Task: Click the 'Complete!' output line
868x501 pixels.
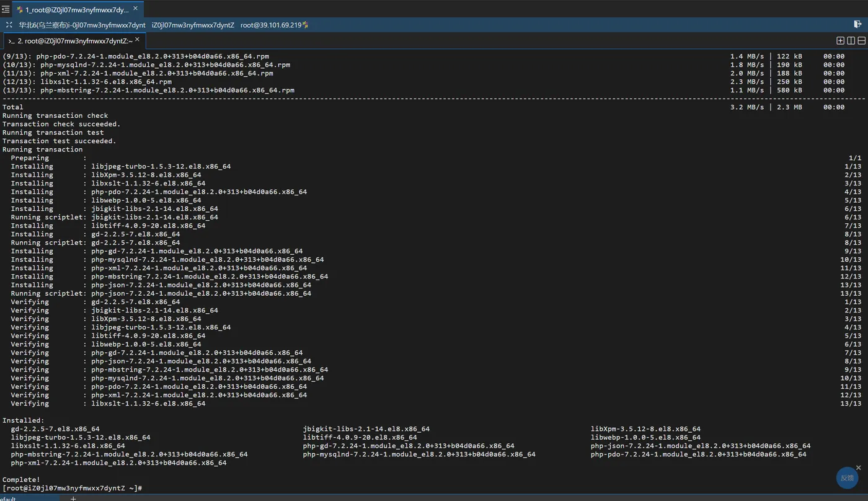Action: pyautogui.click(x=21, y=479)
